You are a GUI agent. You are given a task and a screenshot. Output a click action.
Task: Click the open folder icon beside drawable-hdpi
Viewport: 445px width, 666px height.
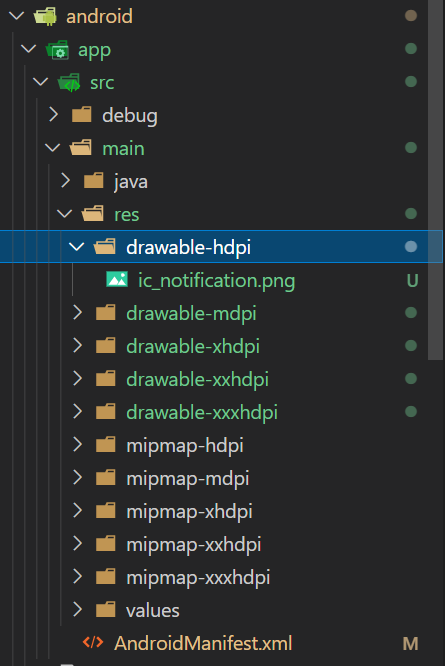point(104,247)
